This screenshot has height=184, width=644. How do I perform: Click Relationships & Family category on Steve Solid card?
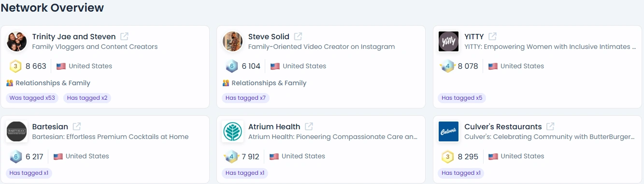[264, 83]
